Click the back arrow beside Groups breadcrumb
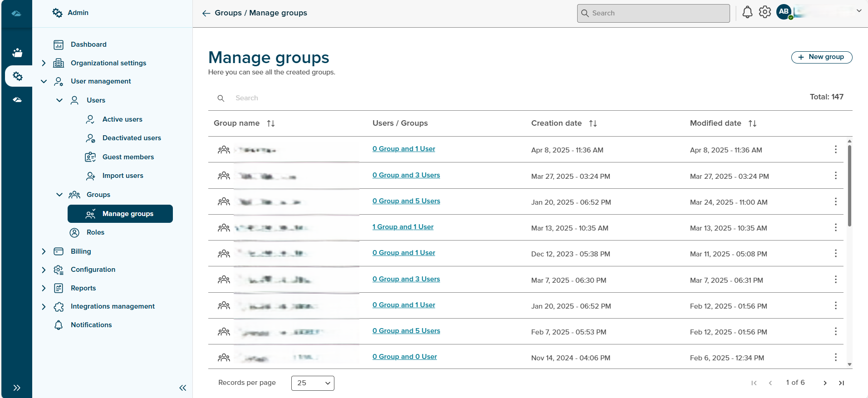The width and height of the screenshot is (868, 398). pyautogui.click(x=206, y=13)
